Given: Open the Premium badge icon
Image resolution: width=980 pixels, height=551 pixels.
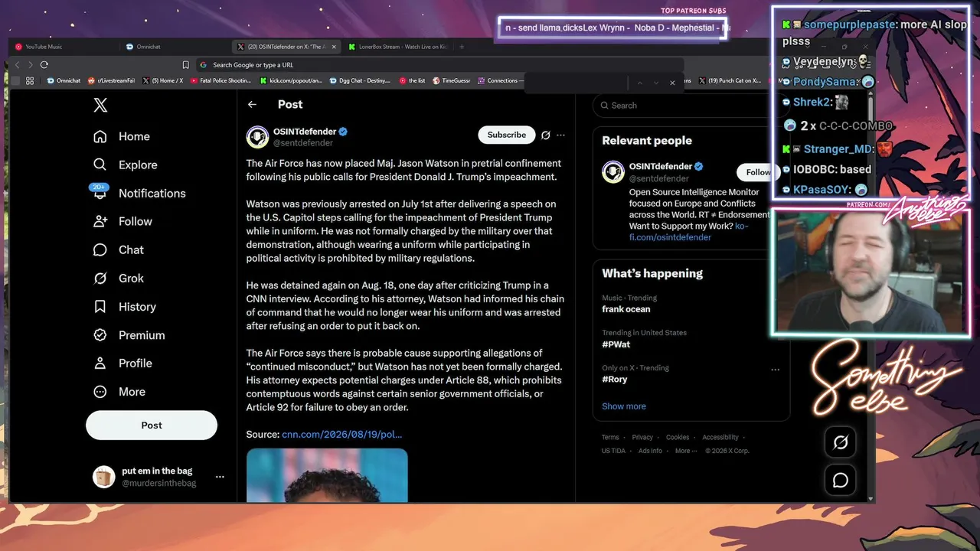Looking at the screenshot, I should click(x=100, y=334).
